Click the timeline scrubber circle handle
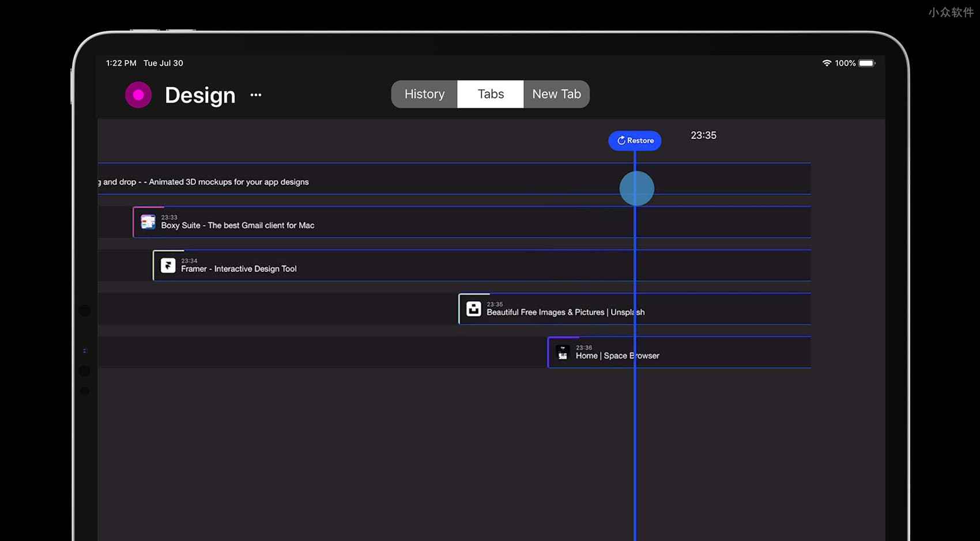 [636, 188]
